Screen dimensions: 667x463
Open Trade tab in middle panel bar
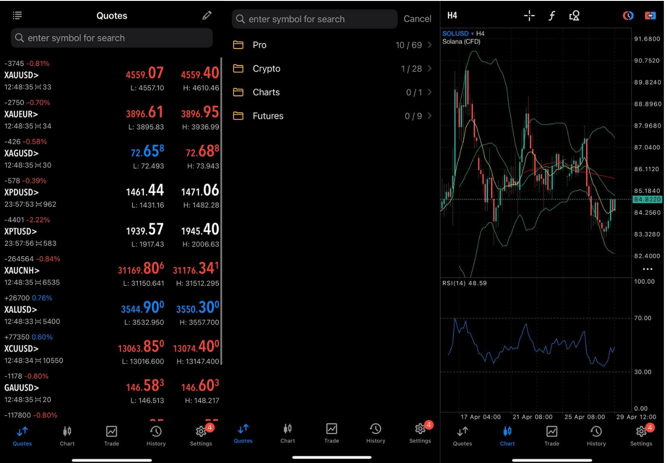(x=332, y=434)
